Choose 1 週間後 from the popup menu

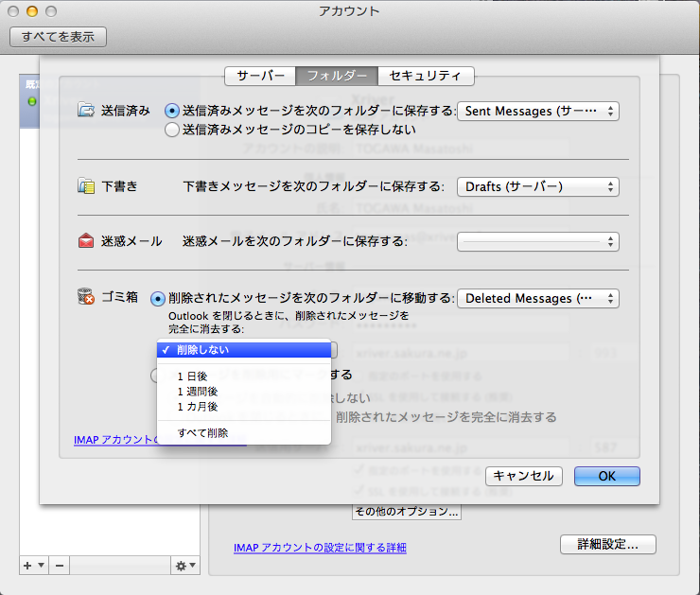tap(196, 391)
